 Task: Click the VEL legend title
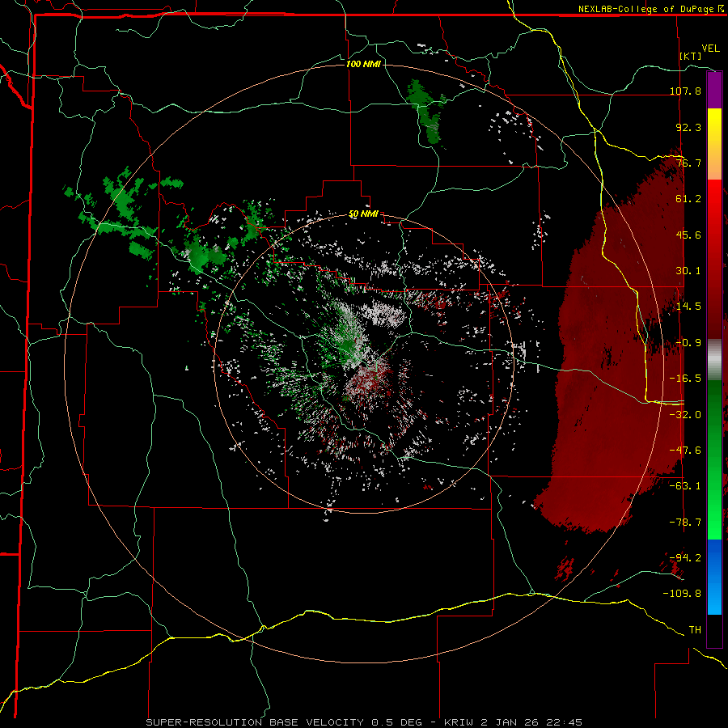pyautogui.click(x=710, y=49)
